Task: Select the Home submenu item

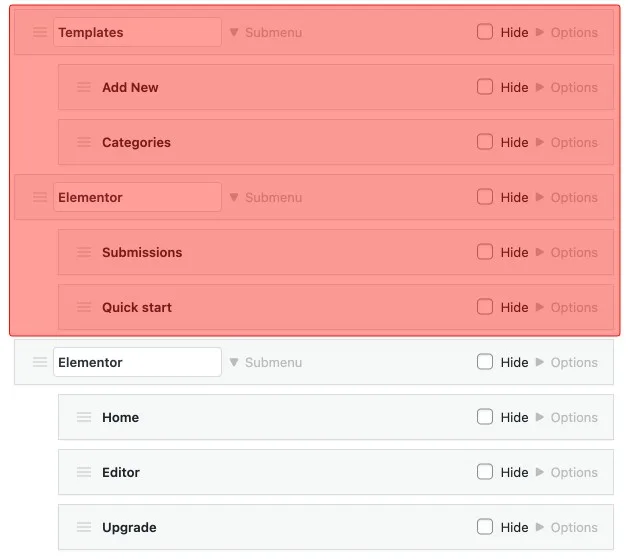Action: click(120, 417)
